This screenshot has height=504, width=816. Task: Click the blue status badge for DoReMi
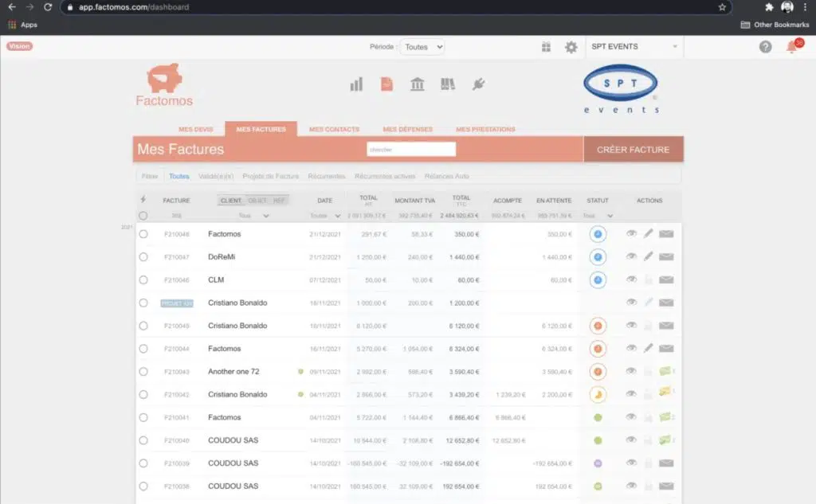tap(598, 257)
